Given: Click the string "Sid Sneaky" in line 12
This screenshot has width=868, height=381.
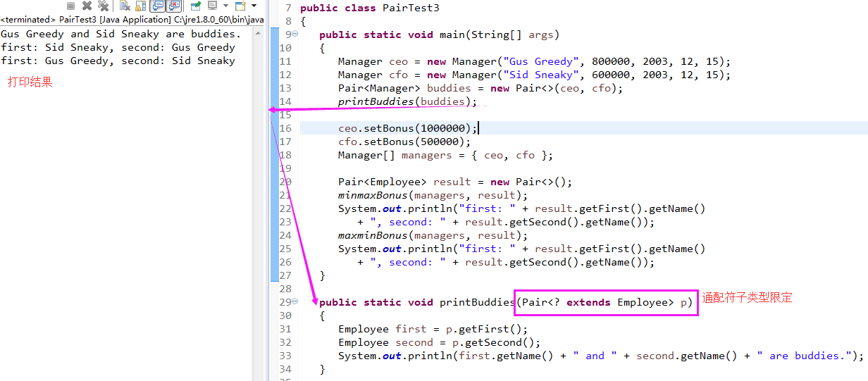Looking at the screenshot, I should tap(541, 75).
